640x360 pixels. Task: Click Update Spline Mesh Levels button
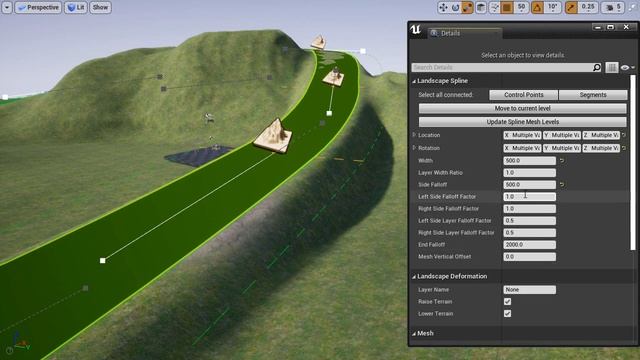[x=522, y=122]
